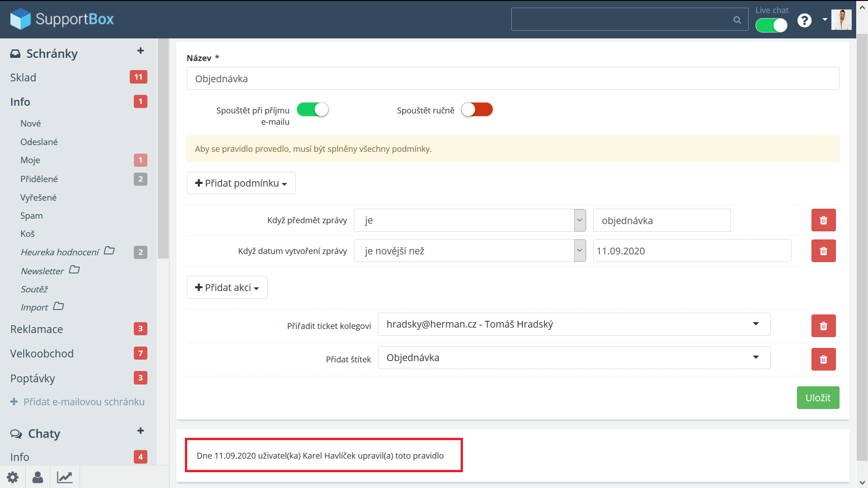Image resolution: width=868 pixels, height=488 pixels.
Task: Click the Import folder icon
Action: 59,306
